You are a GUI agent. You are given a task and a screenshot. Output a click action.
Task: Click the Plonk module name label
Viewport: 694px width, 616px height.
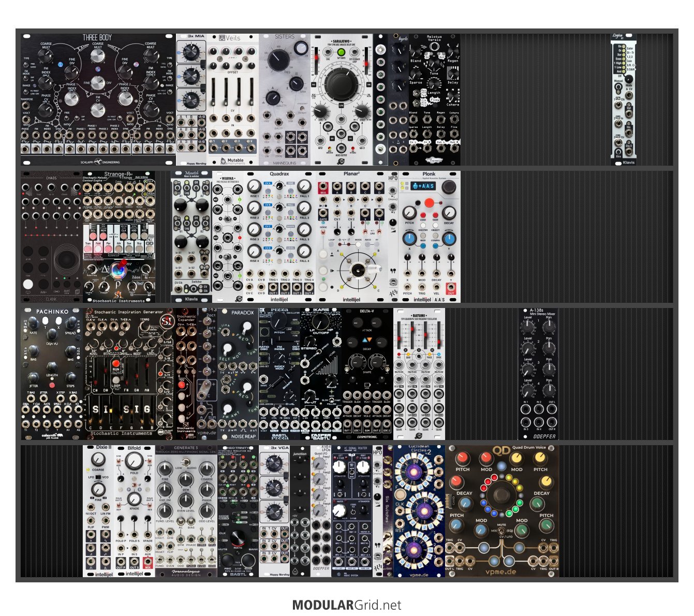point(429,174)
